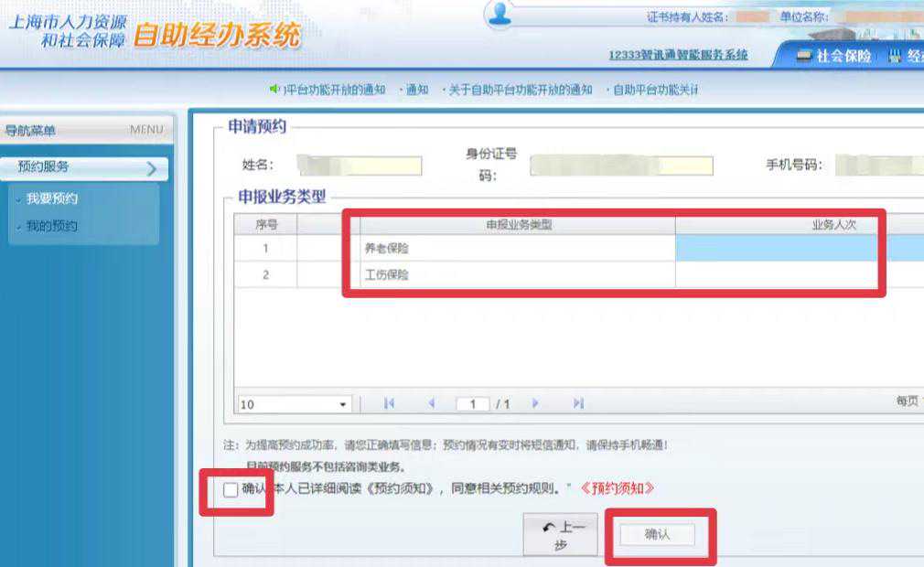Open the 《预约须知》 red link

[x=617, y=488]
